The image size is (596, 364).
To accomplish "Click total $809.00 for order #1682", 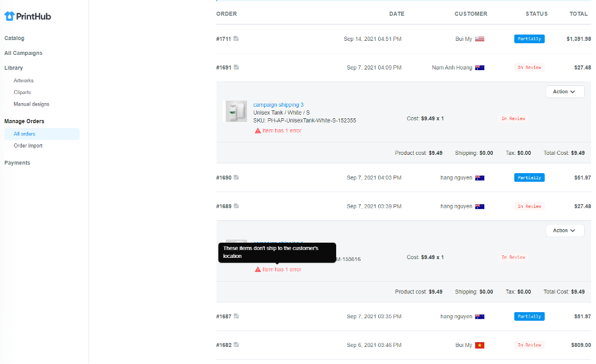I will [x=581, y=345].
